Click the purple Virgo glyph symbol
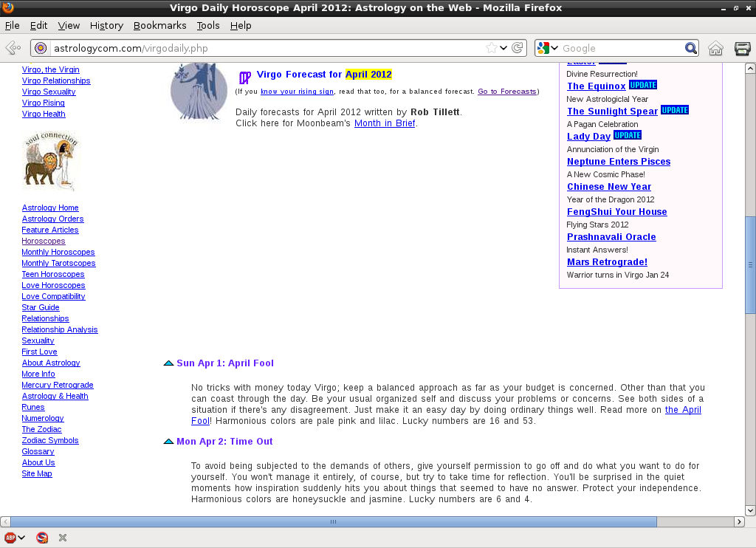The height and width of the screenshot is (548, 756). coord(245,78)
